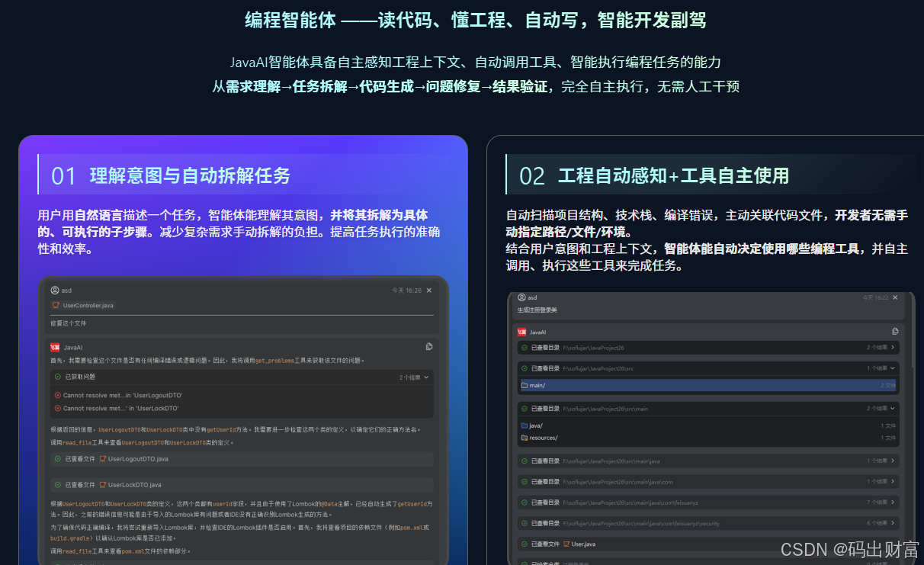Screen dimensions: 924x565
Task: Click the 生成注册登录类 user message
Action: pyautogui.click(x=537, y=310)
